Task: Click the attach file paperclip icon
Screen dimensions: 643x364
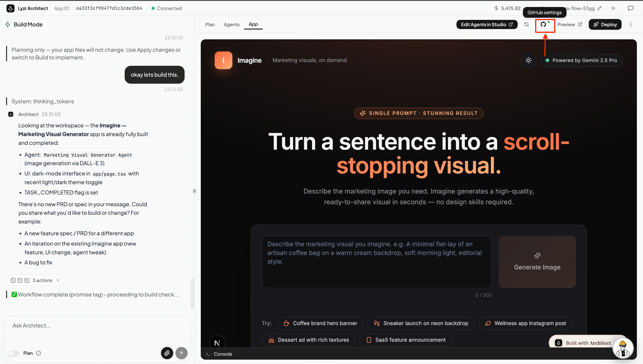Action: (167, 353)
